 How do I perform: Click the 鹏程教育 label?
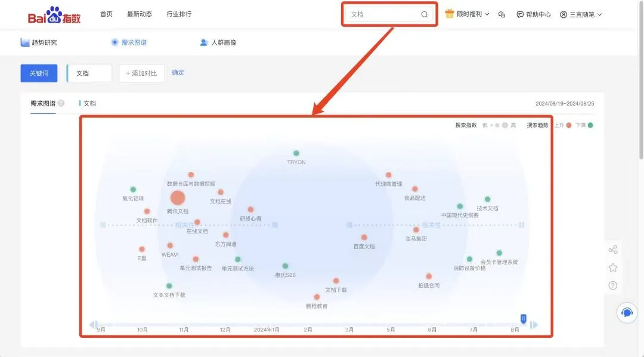coord(317,306)
